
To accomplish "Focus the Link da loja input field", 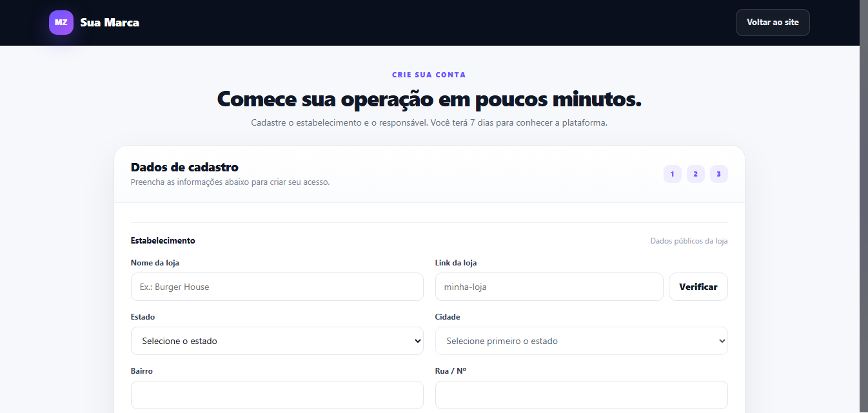I will point(549,287).
